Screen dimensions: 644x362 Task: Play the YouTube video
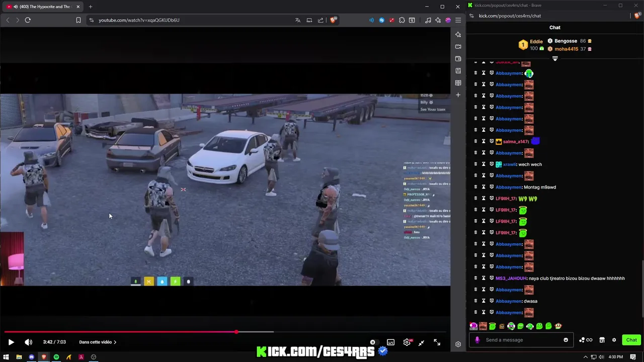point(11,342)
